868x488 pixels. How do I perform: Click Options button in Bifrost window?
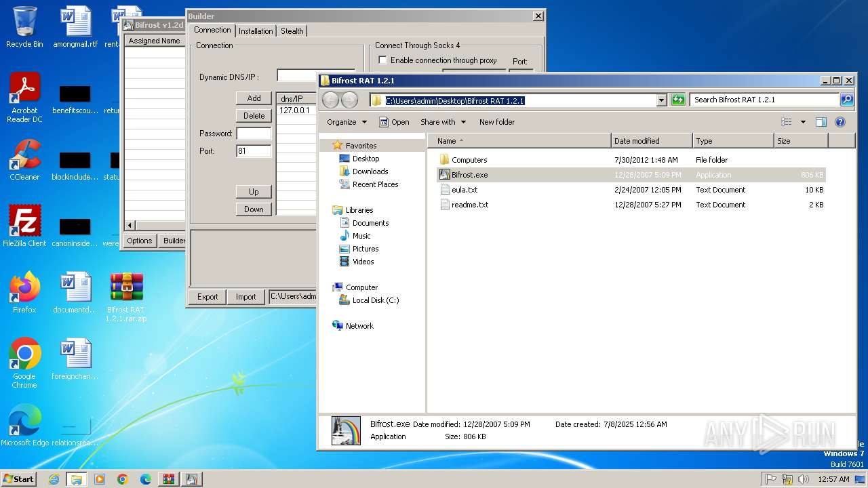click(x=140, y=241)
